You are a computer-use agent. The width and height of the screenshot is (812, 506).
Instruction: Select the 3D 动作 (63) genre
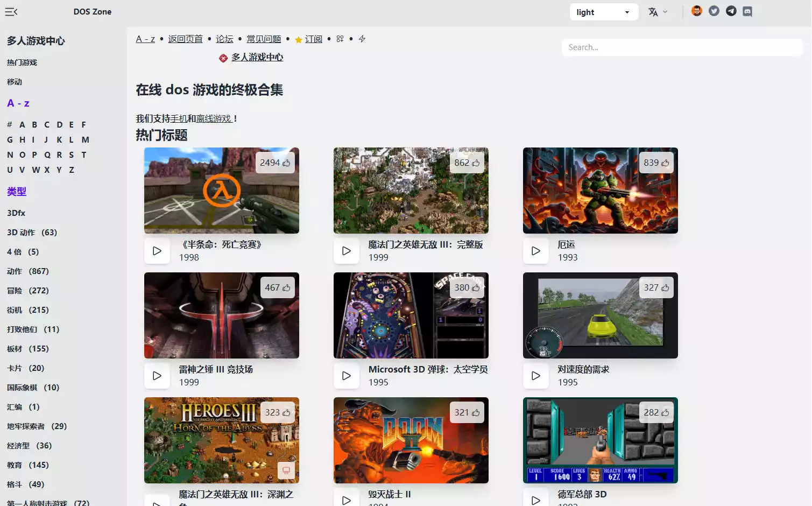(32, 233)
